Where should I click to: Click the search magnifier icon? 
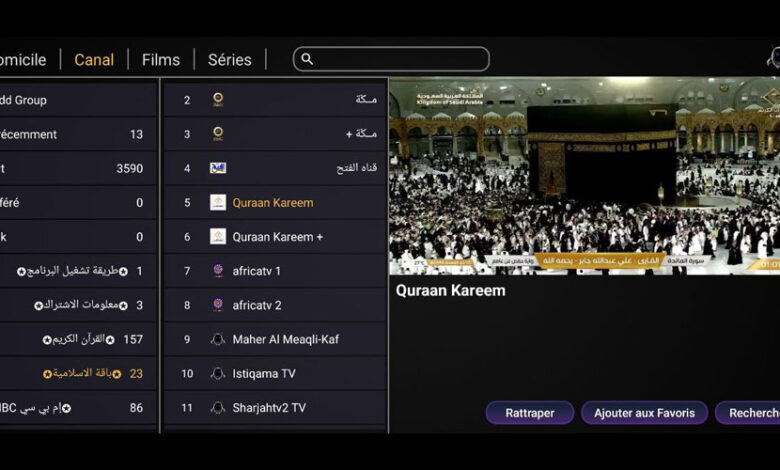pos(307,59)
